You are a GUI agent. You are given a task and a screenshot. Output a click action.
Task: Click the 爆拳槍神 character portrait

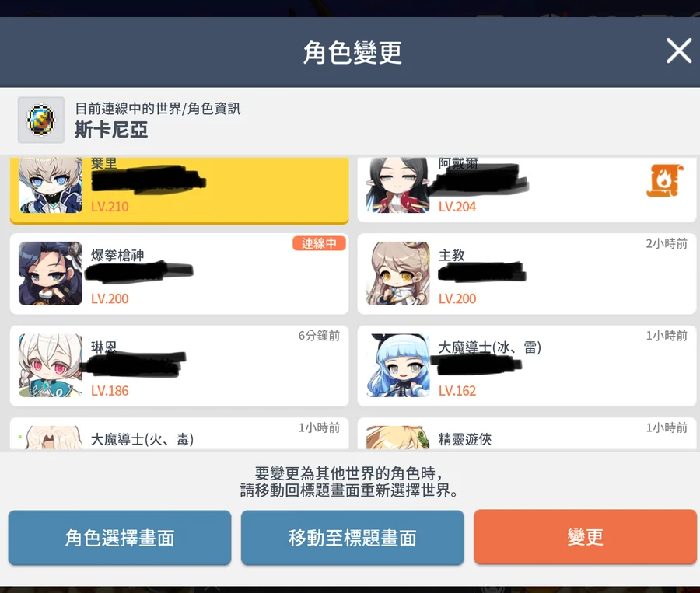point(51,274)
